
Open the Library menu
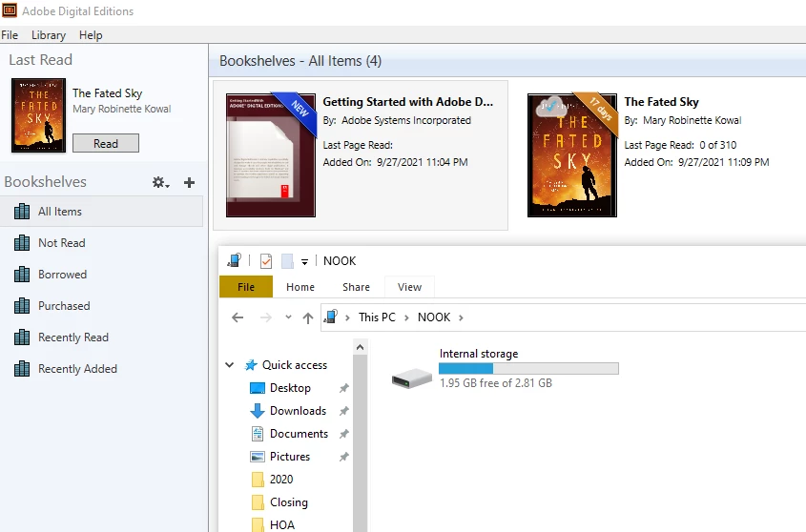tap(49, 35)
